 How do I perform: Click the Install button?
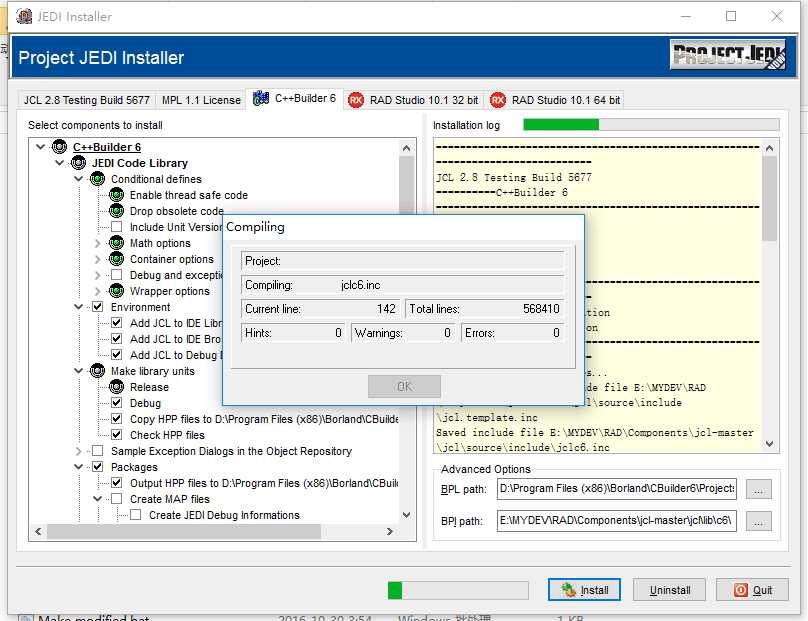click(584, 590)
